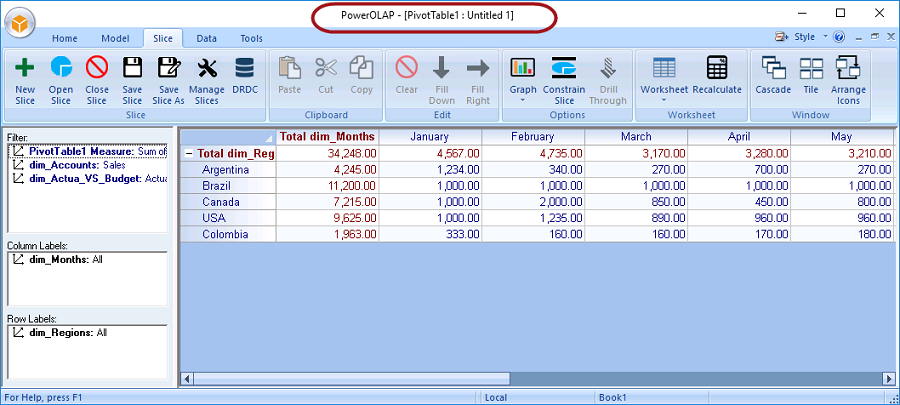Select the Slice ribbon tab
Image resolution: width=900 pixels, height=405 pixels.
163,38
